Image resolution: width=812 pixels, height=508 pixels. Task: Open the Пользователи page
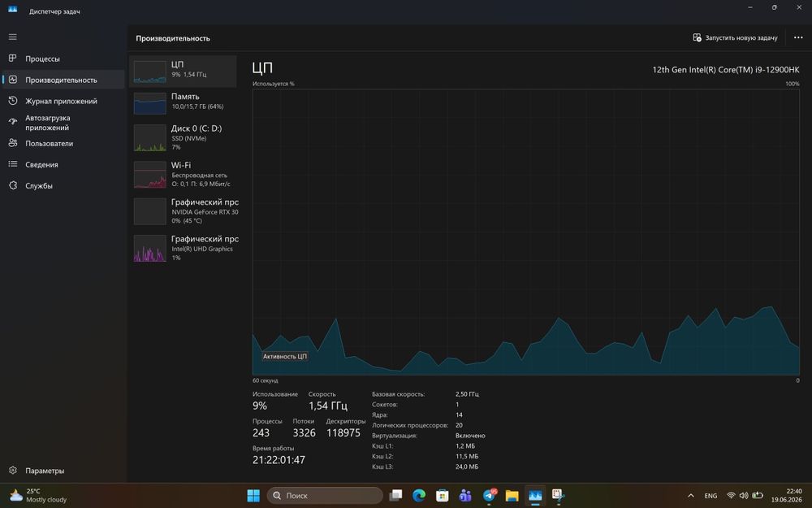[x=63, y=144]
